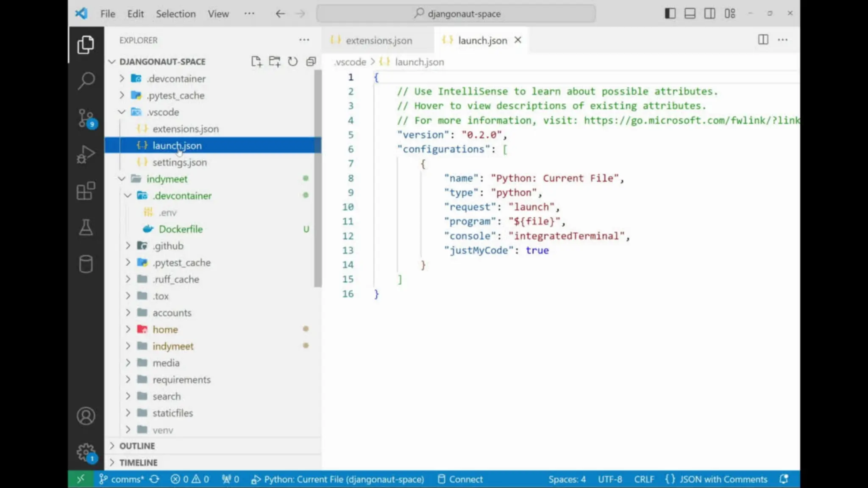
Task: Click the New Folder icon in Explorer
Action: pos(274,61)
